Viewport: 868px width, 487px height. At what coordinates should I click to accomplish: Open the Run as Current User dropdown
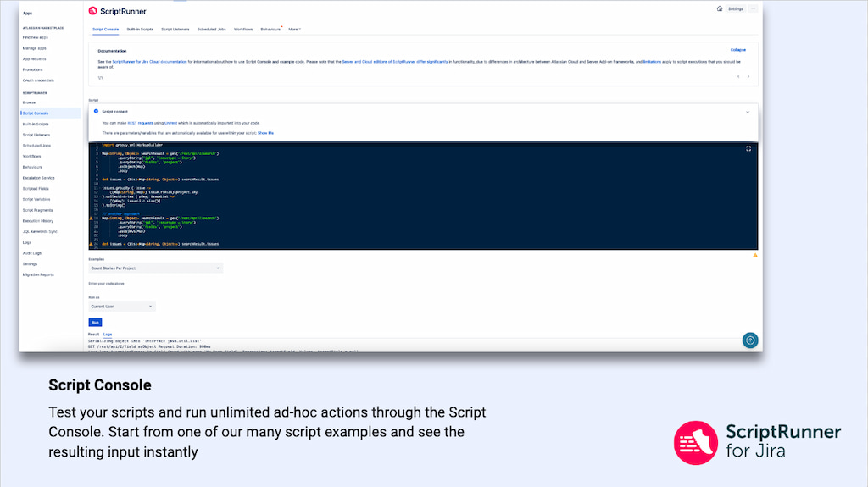122,307
